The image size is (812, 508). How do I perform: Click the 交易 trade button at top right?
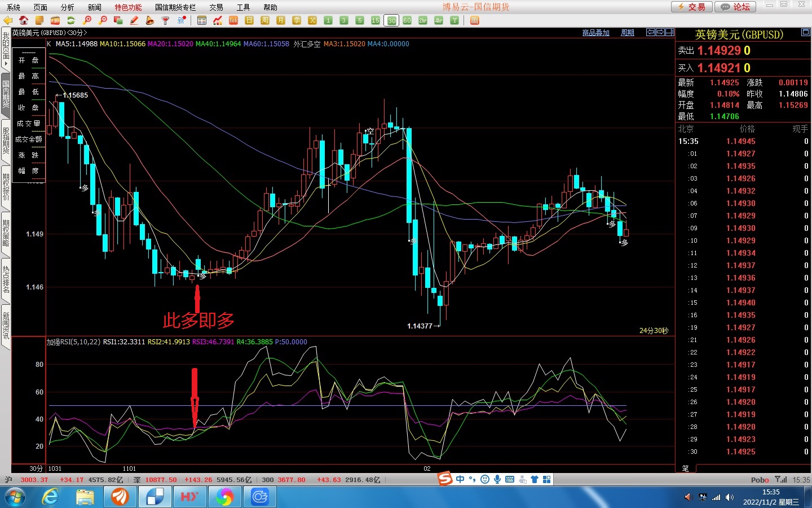pos(692,7)
